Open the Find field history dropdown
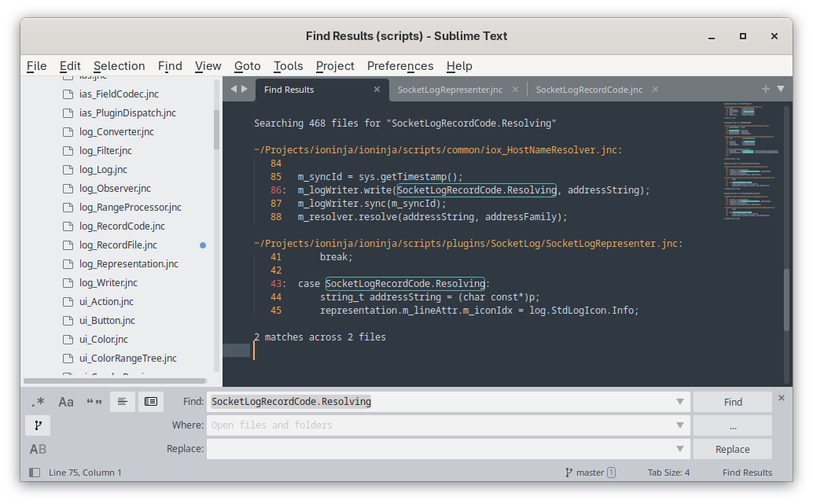 tap(680, 402)
